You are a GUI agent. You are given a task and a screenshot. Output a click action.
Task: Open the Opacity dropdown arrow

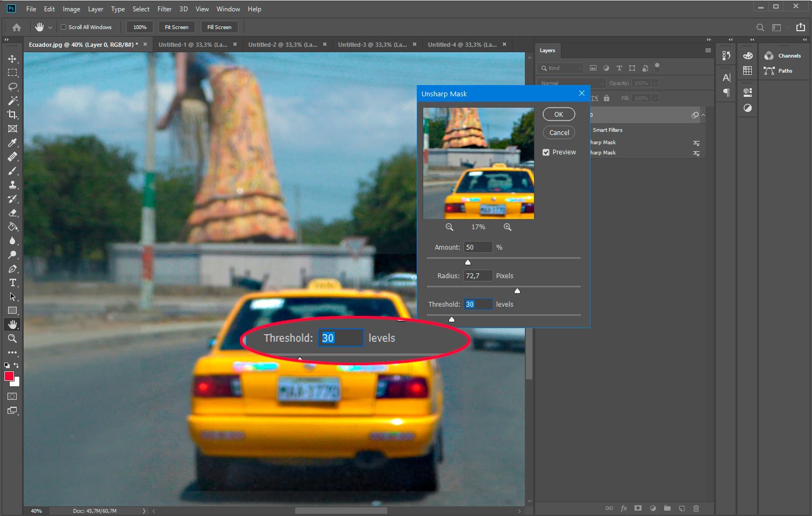click(656, 83)
